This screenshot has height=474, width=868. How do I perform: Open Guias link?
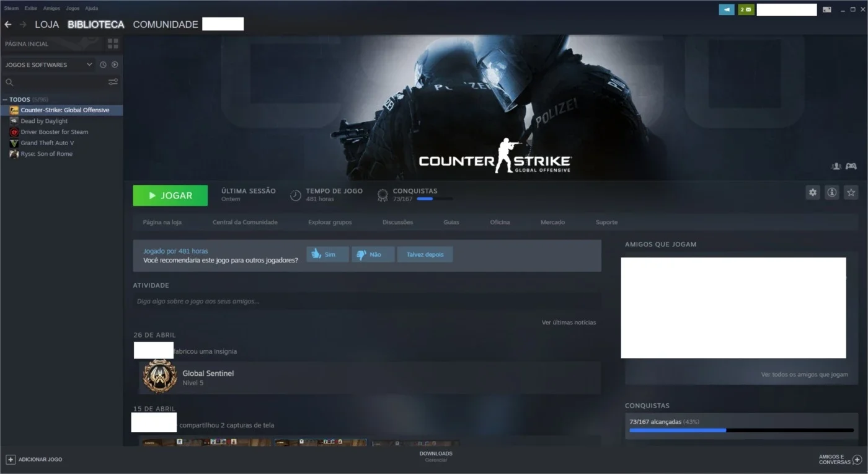pos(451,222)
